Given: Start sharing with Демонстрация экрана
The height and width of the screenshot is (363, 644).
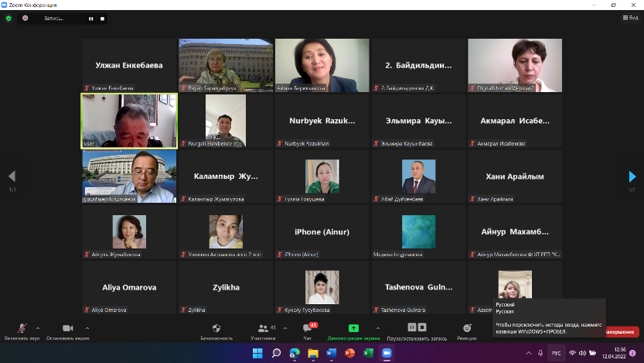Looking at the screenshot, I should tap(353, 329).
